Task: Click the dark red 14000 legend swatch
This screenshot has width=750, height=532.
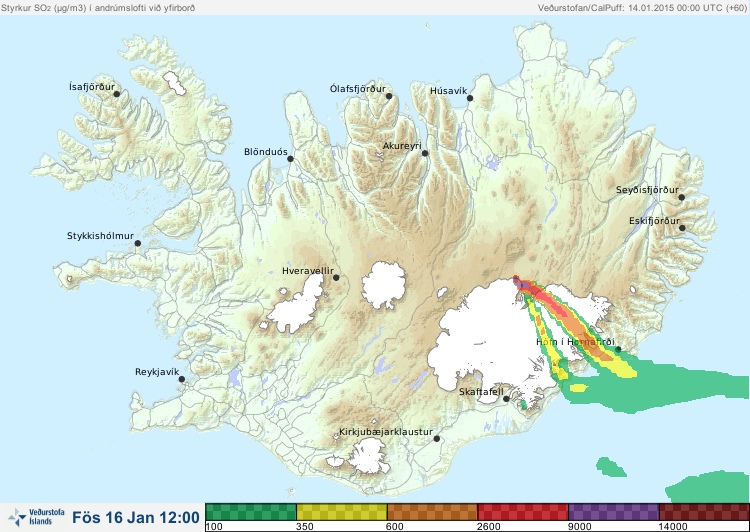Action: click(704, 512)
